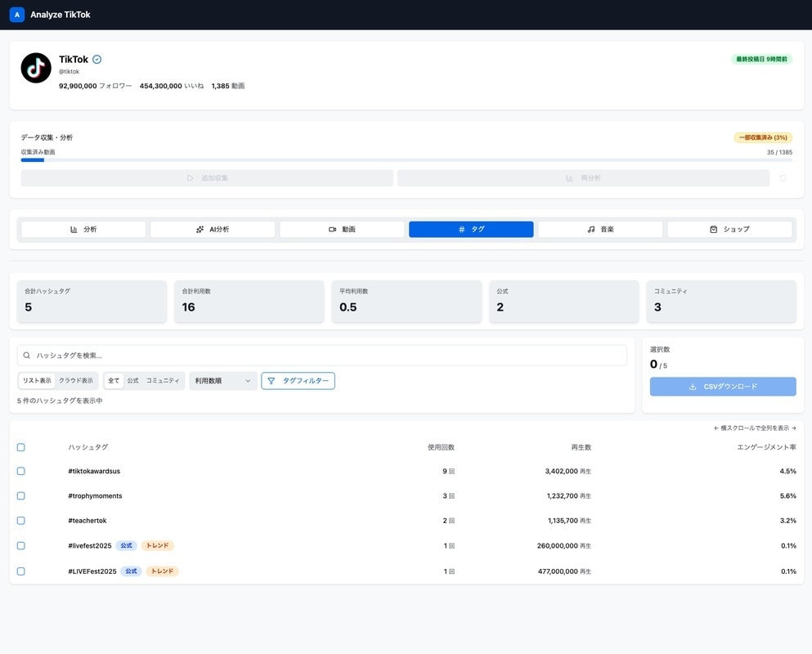The image size is (812, 654).
Task: Open the 利用数順 sort dropdown
Action: click(222, 381)
